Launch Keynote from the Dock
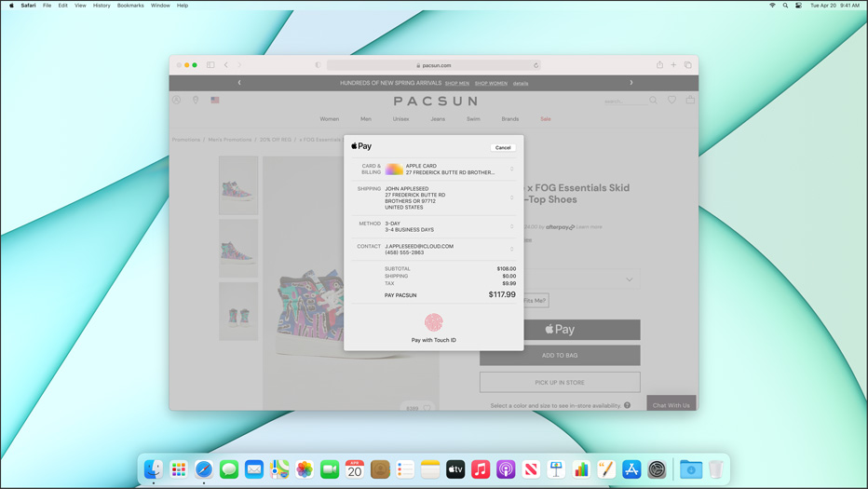Screen dimensions: 868x489 [x=556, y=469]
